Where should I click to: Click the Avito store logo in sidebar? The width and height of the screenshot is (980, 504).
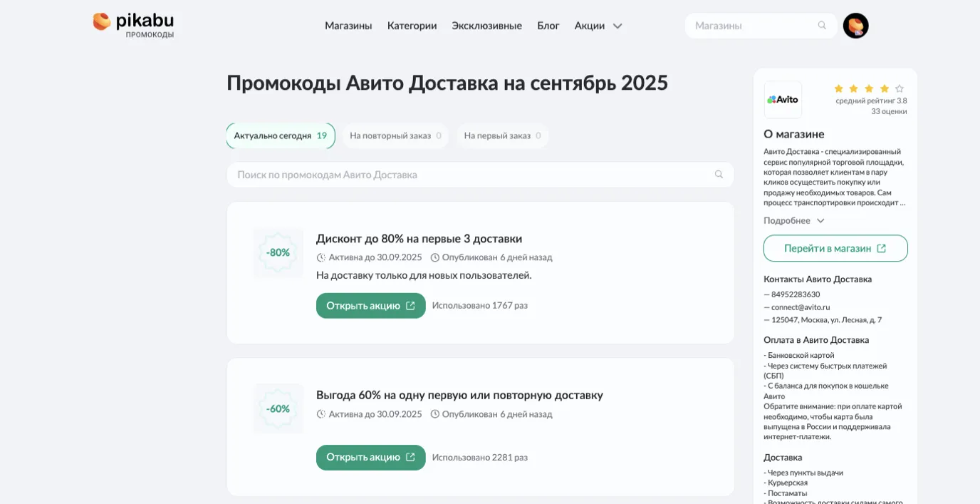pyautogui.click(x=783, y=100)
